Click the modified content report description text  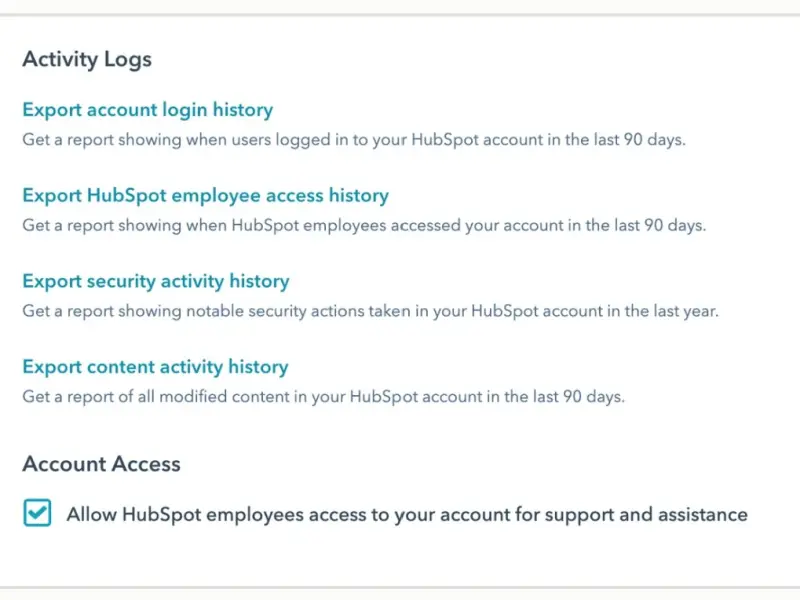323,397
